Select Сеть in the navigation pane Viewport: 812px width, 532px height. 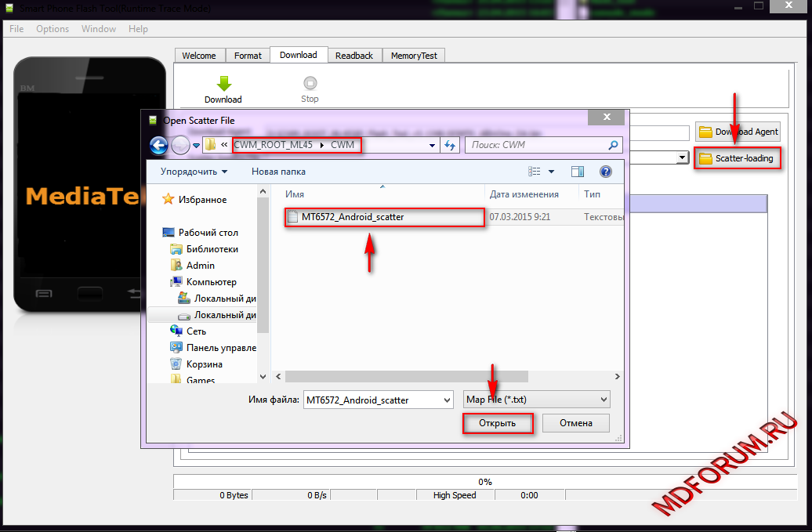coord(196,331)
